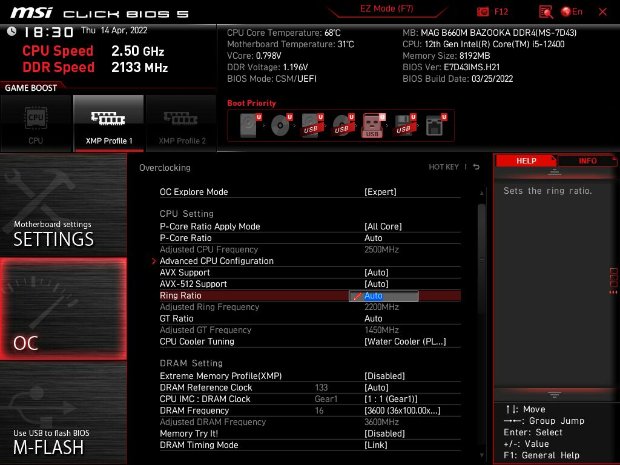Click the clock icon beside the time
This screenshot has width=620, height=465.
point(11,31)
